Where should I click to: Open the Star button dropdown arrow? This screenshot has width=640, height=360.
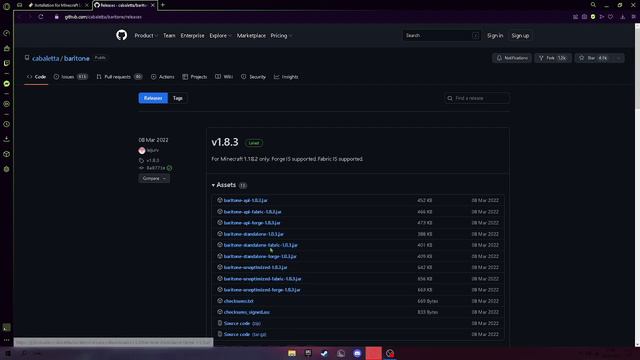point(619,58)
